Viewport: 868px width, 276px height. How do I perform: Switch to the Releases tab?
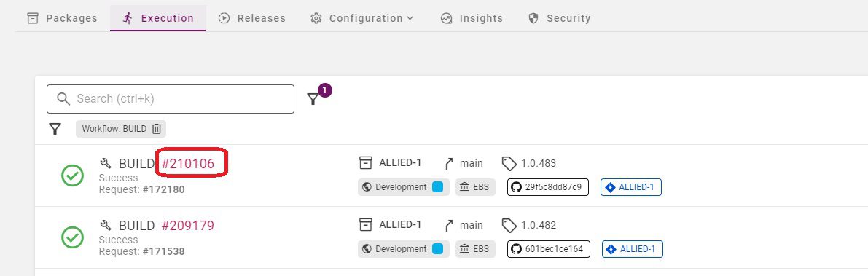coord(252,18)
